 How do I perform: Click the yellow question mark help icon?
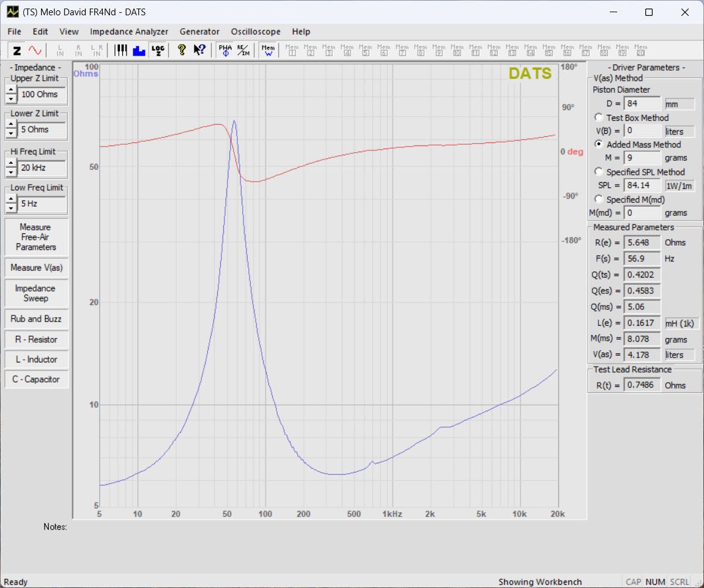[x=182, y=51]
